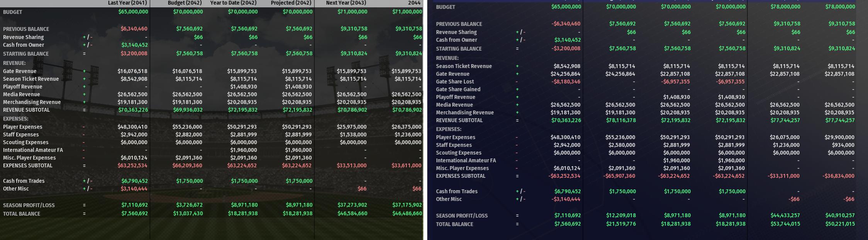Click the $3,726,672 season profit value
This screenshot has height=240, width=868.
189,205
